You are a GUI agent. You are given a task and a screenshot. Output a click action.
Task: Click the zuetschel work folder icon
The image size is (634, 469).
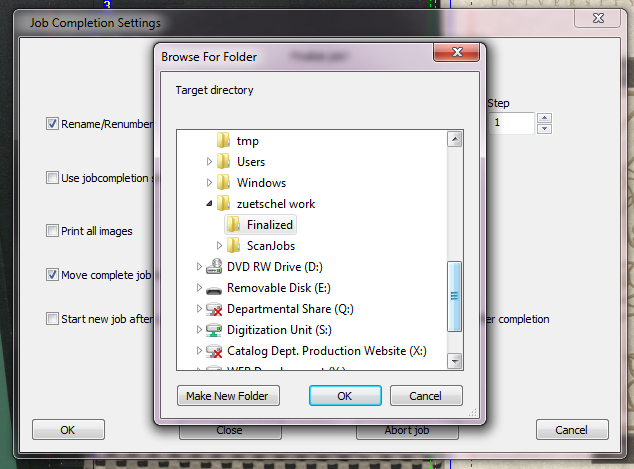point(223,204)
